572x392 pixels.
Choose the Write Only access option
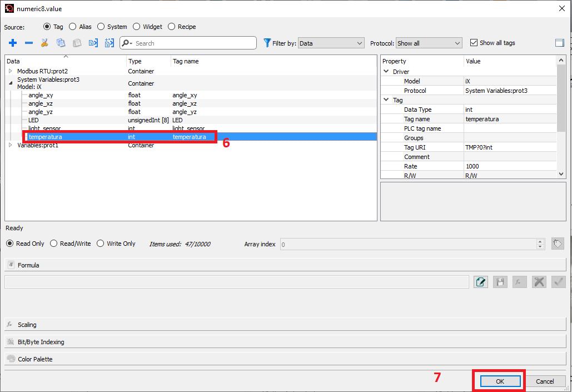pos(100,244)
